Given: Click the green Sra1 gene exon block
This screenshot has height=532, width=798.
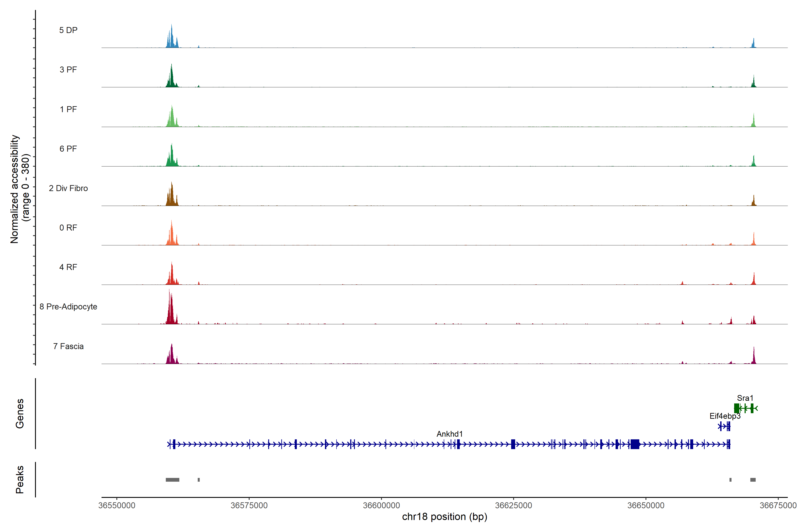Looking at the screenshot, I should click(737, 408).
